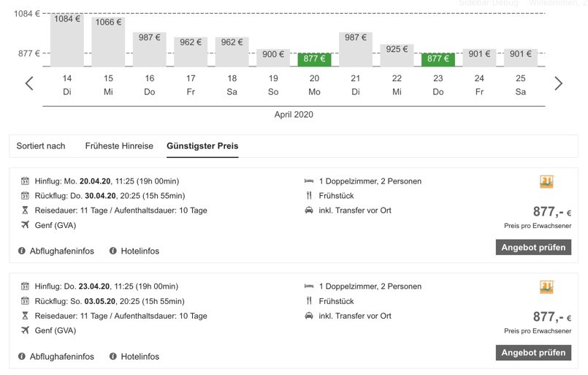Click the airplane icon next to Genf (GVA) in first offer
588x375 pixels.
pos(25,225)
